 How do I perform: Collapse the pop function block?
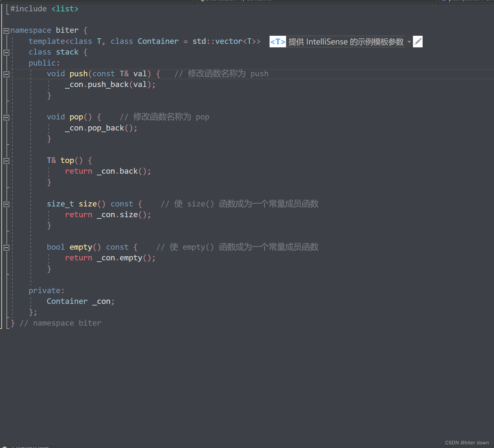point(6,118)
